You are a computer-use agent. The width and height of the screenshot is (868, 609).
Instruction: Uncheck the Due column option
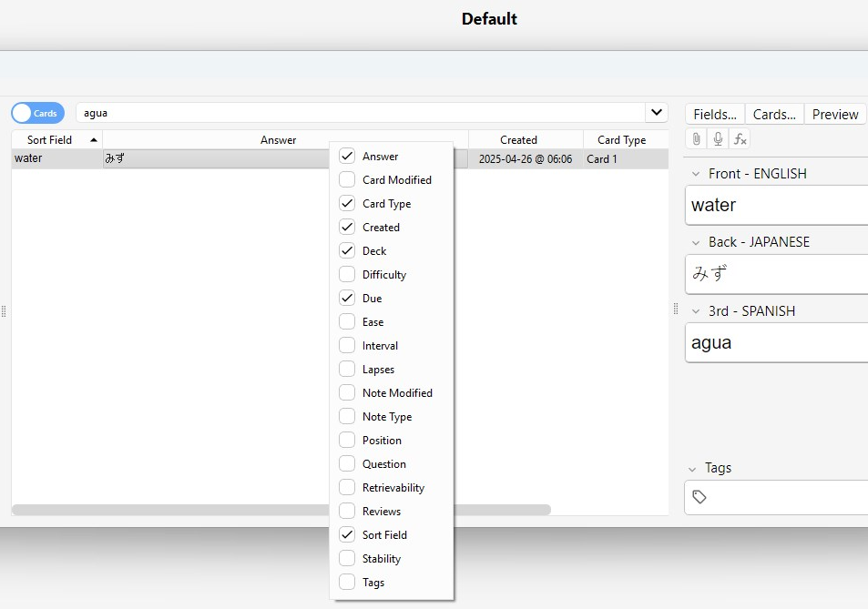347,299
